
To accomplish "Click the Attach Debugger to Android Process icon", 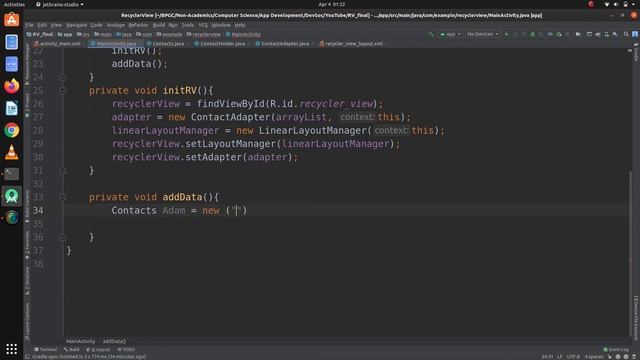I will [x=559, y=34].
